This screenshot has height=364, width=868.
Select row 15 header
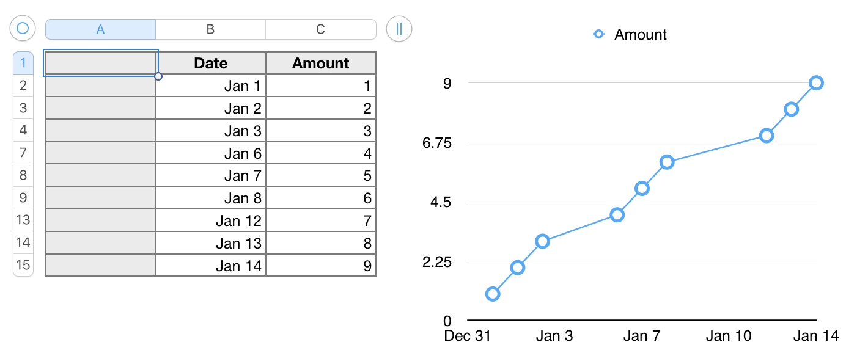tap(23, 264)
